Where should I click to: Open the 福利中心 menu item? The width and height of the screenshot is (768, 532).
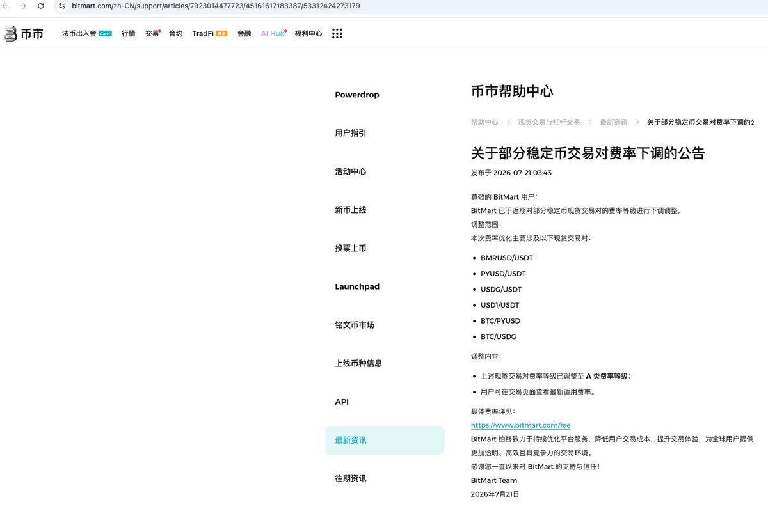click(308, 33)
